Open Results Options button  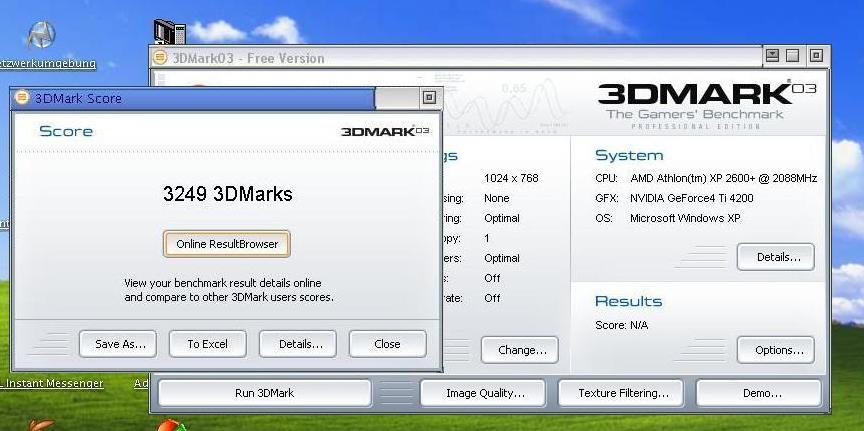click(x=776, y=350)
